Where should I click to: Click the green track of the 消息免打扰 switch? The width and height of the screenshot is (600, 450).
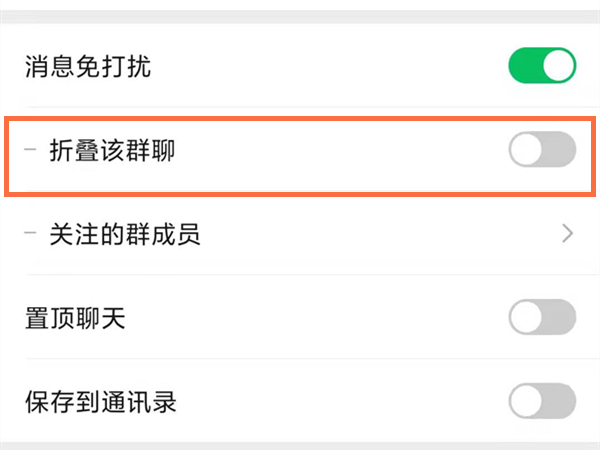524,67
